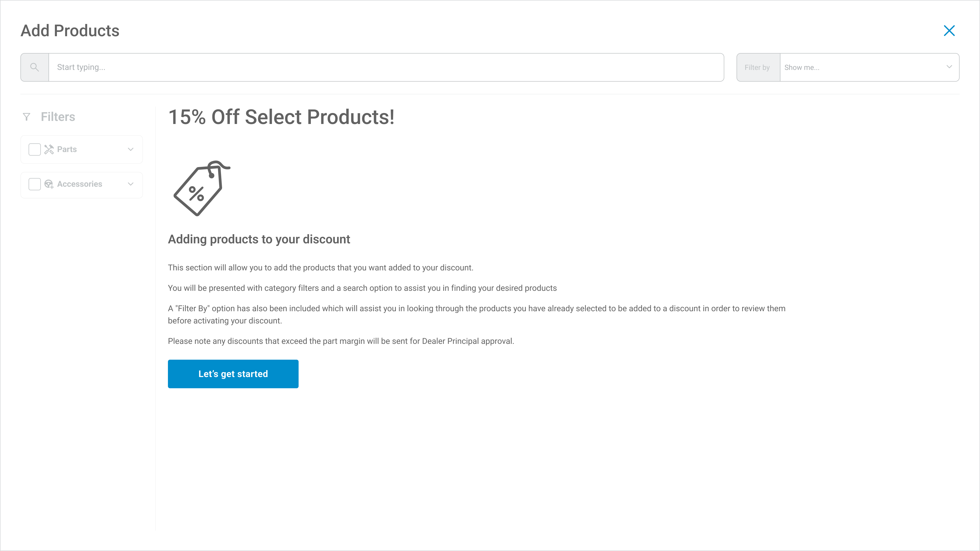Click the Parts wrench and hammer icon

tap(49, 149)
